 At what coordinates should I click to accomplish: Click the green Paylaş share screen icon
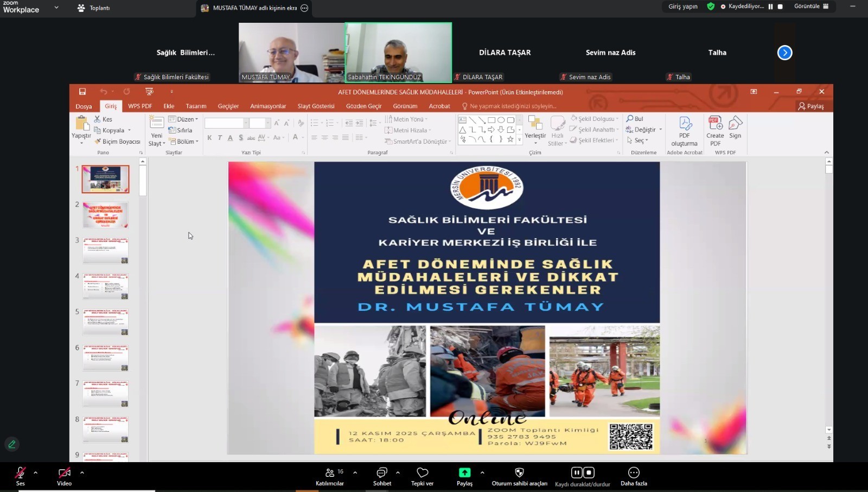click(464, 472)
